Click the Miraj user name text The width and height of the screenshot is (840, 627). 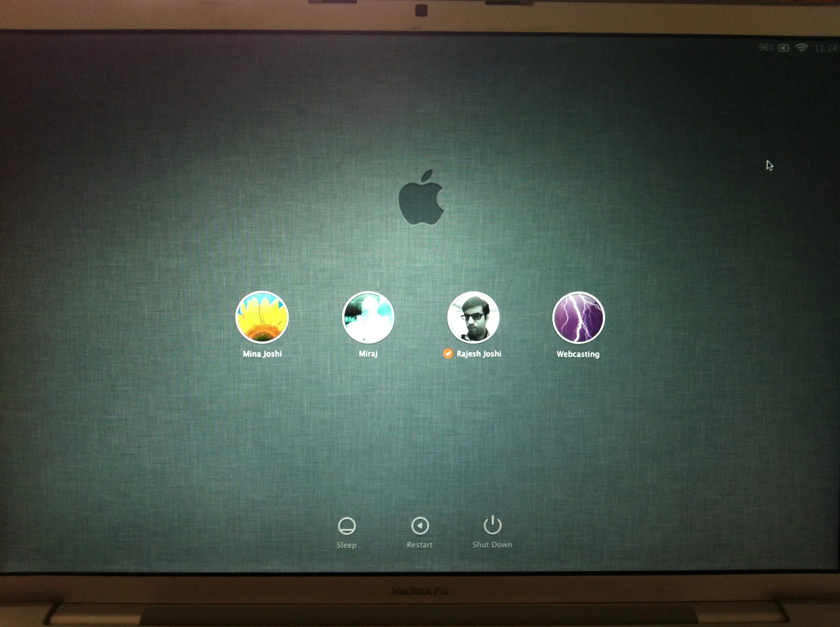pyautogui.click(x=368, y=354)
